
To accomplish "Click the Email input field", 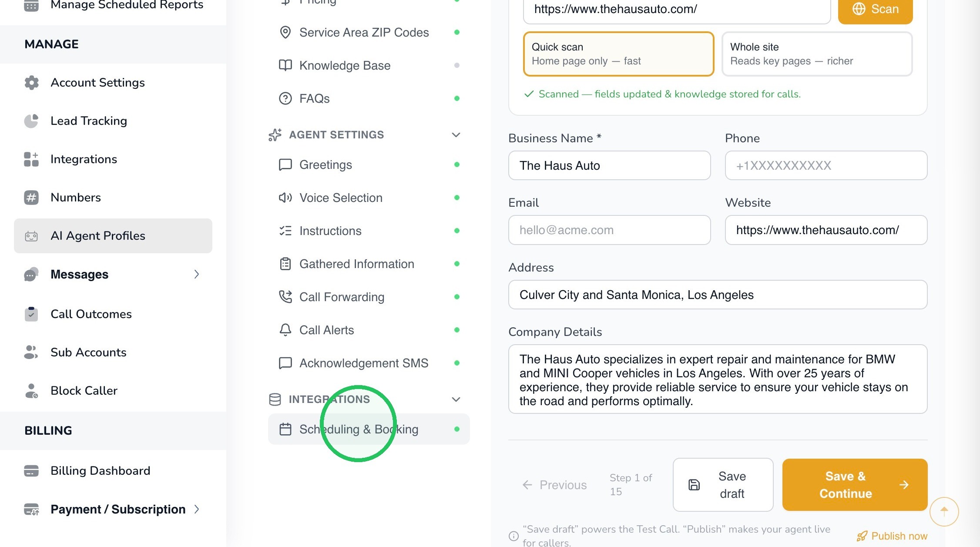I will pyautogui.click(x=609, y=230).
